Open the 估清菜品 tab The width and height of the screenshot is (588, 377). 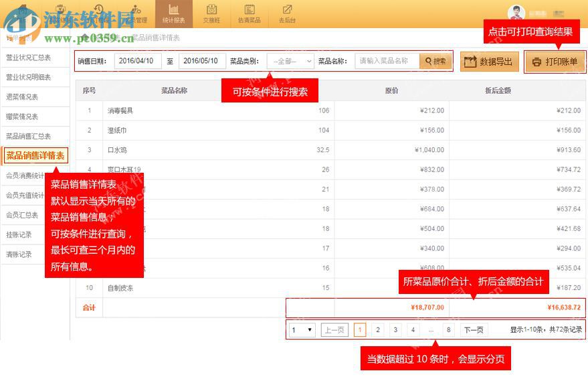250,14
